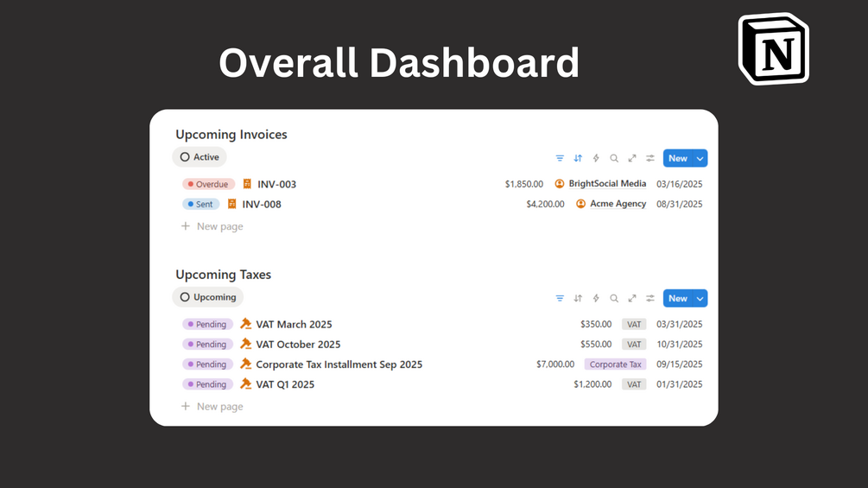Click the Corporate Tax type tag

pos(615,364)
